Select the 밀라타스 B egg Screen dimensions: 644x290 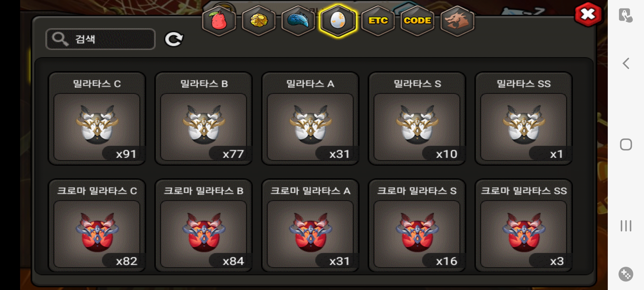click(x=204, y=118)
